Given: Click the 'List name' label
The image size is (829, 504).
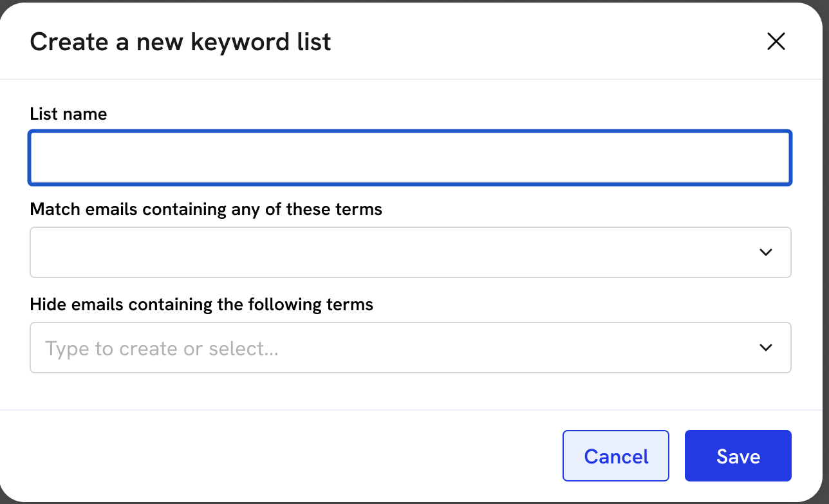Looking at the screenshot, I should click(x=68, y=115).
